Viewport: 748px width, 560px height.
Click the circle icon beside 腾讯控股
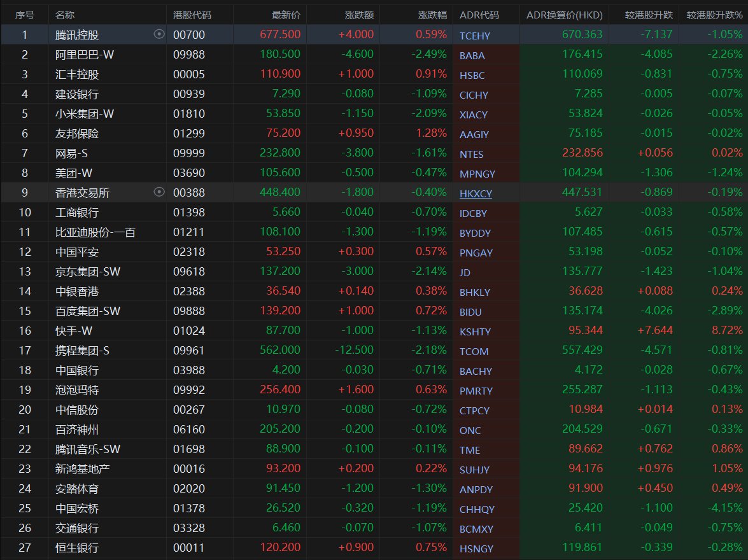tap(160, 34)
